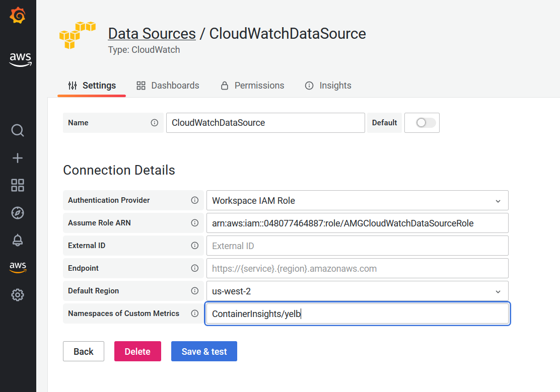Open the Explore compass icon
560x392 pixels.
18,213
